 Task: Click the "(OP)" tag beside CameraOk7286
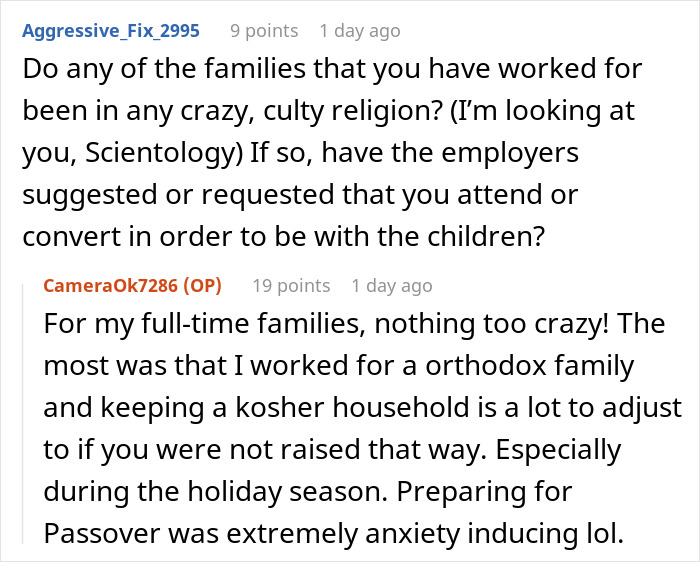[x=199, y=286]
